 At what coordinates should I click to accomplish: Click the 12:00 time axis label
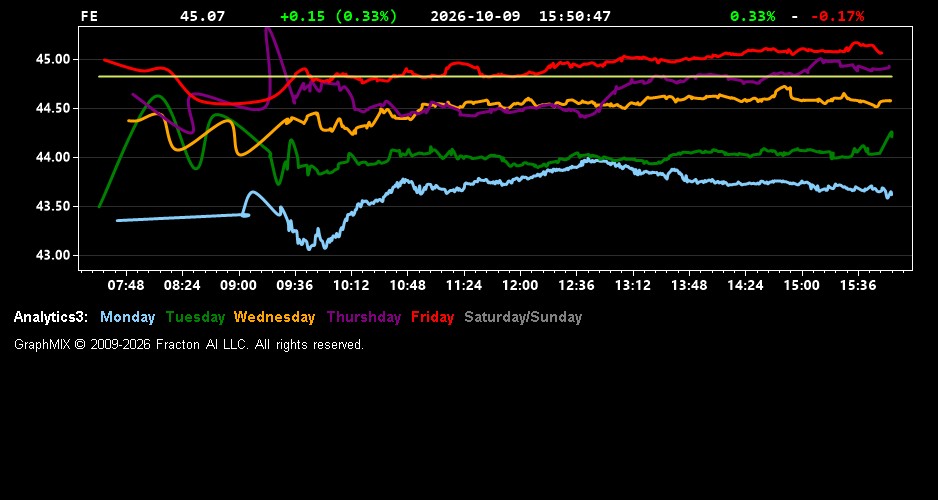[520, 285]
